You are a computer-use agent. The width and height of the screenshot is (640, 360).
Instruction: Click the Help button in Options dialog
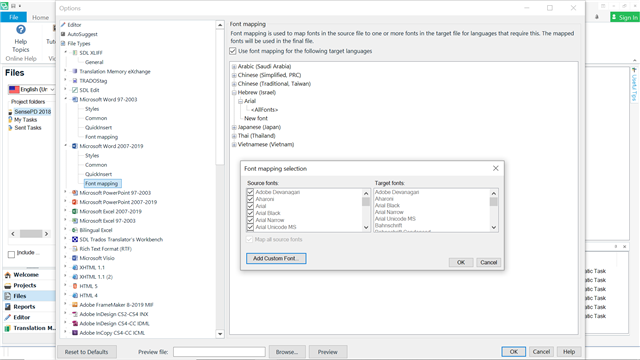pos(569,351)
